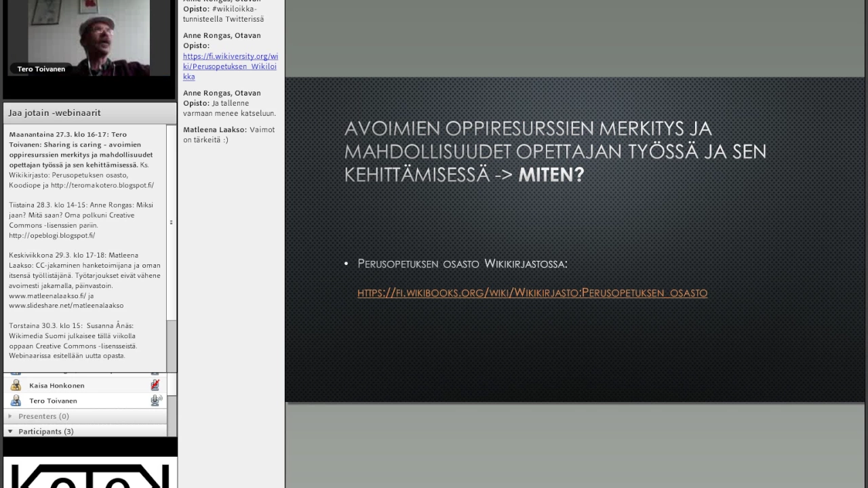868x488 pixels.
Task: Click the 'Keskiviikkona 29.3. klo 17-18' notes paragraph
Action: 85,281
